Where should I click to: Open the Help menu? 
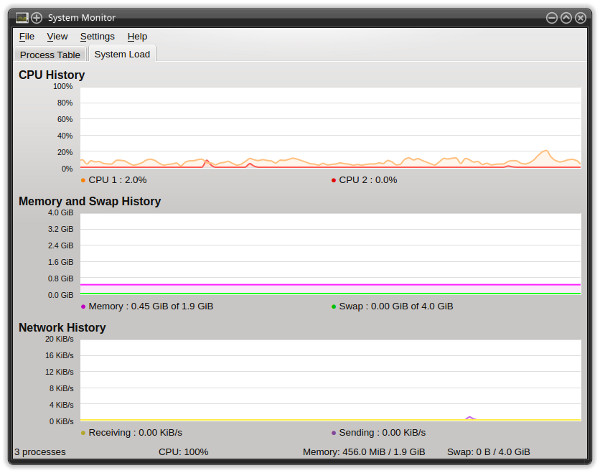point(137,37)
